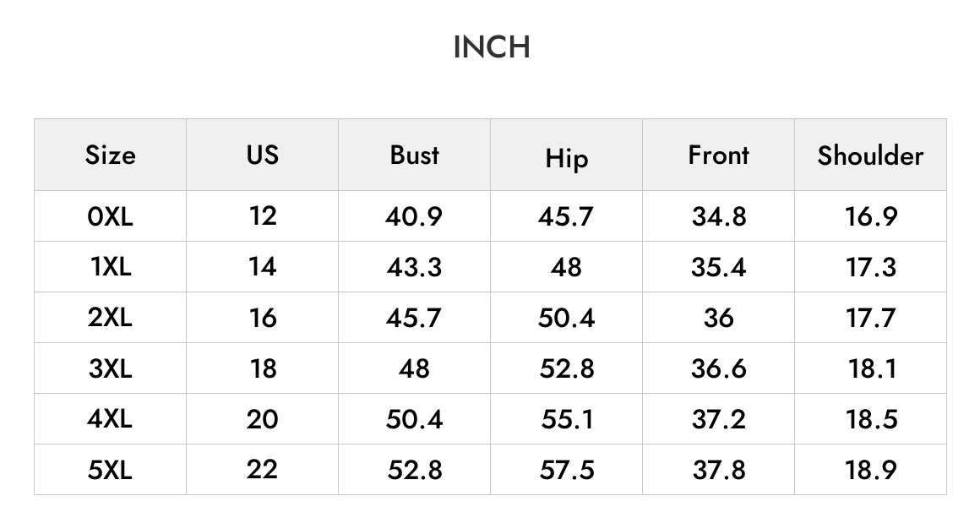The image size is (980, 507).
Task: Click the 40.9 bust value
Action: pyautogui.click(x=414, y=217)
